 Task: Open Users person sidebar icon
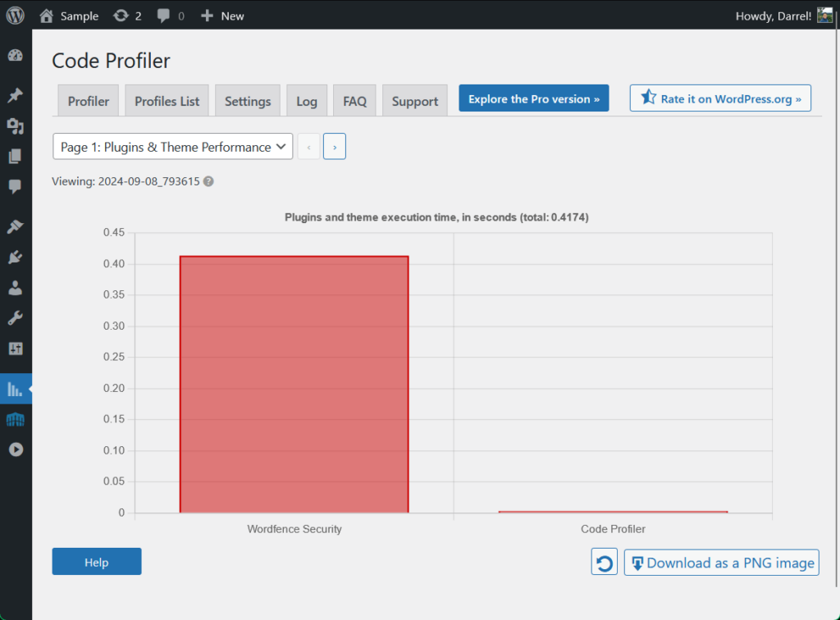[16, 288]
